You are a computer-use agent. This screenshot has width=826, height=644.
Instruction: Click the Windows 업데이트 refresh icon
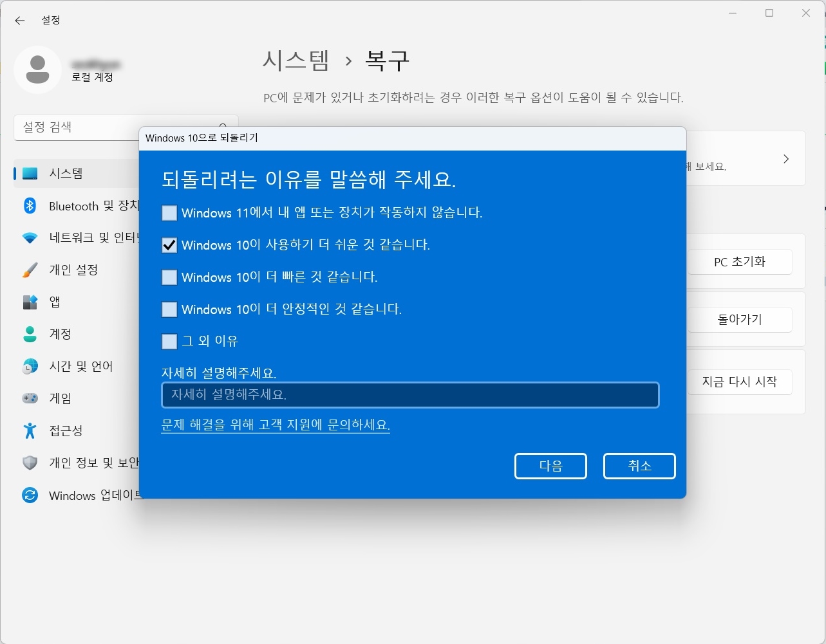pos(30,495)
